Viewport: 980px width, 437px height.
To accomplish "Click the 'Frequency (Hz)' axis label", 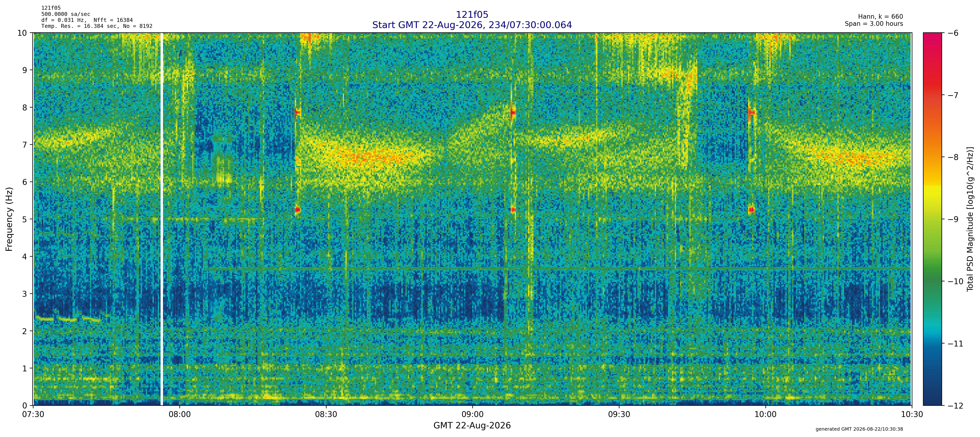I will [x=10, y=219].
